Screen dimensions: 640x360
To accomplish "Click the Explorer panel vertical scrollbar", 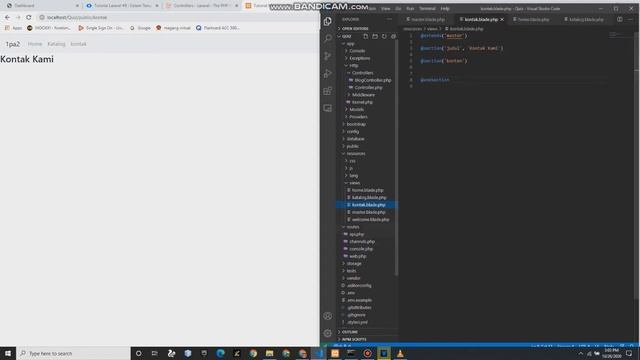I will [397, 157].
